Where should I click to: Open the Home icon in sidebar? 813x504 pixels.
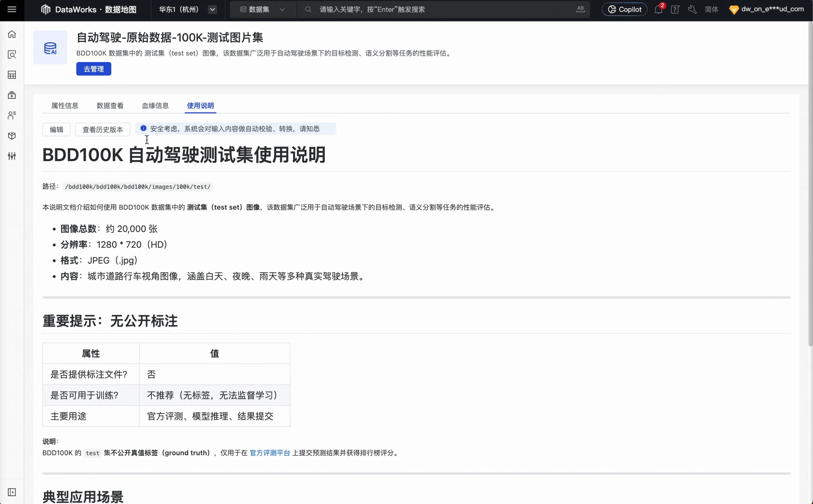12,34
